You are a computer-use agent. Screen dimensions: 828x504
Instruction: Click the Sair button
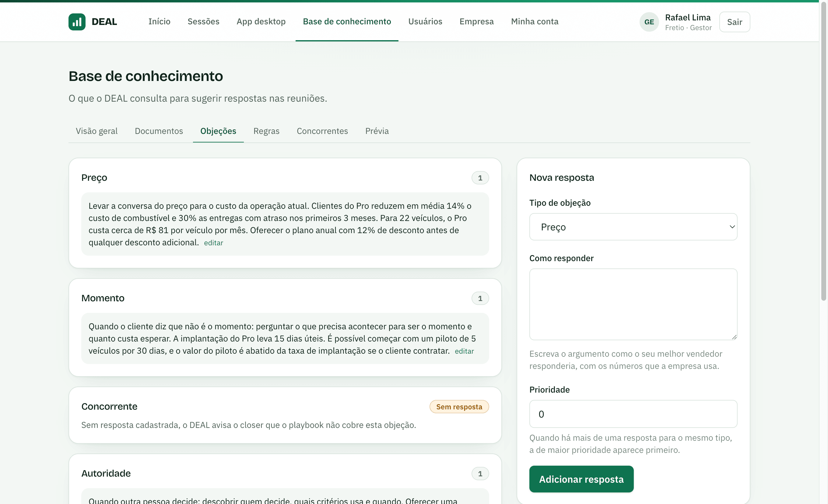(735, 22)
